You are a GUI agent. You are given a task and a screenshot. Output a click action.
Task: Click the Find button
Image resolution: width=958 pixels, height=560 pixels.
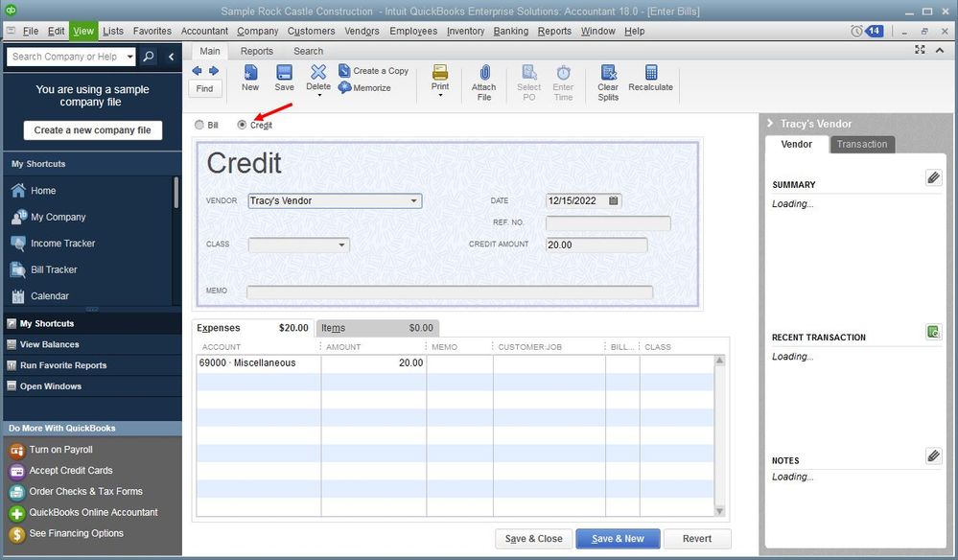(204, 88)
